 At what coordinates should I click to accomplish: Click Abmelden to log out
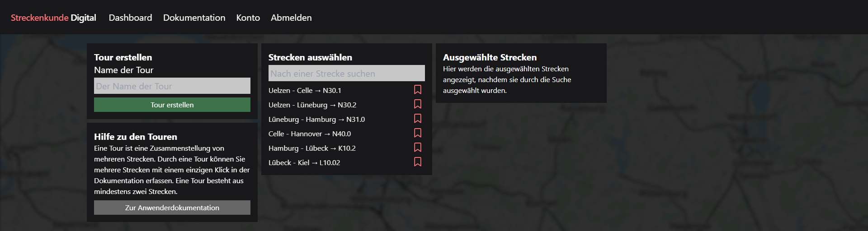(291, 18)
